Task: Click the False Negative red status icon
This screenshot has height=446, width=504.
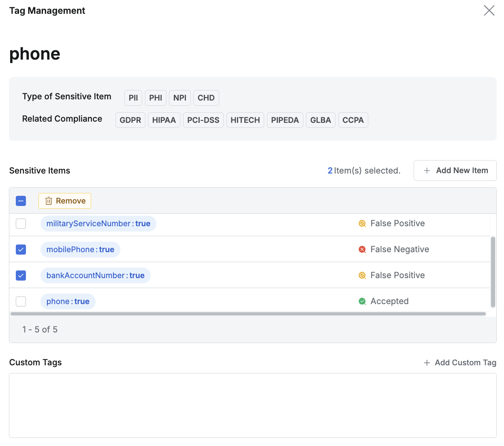Action: pos(362,249)
